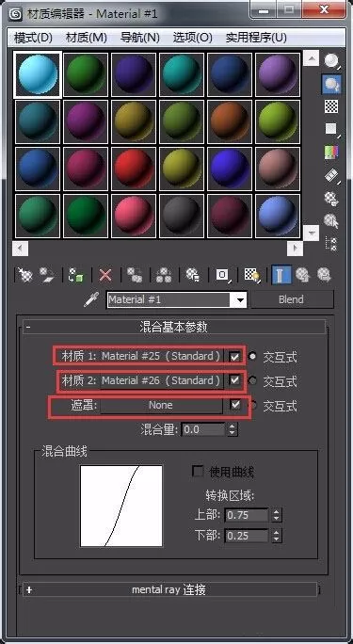Click the 下部 value field 0.25
This screenshot has height=644, width=353.
click(x=248, y=535)
